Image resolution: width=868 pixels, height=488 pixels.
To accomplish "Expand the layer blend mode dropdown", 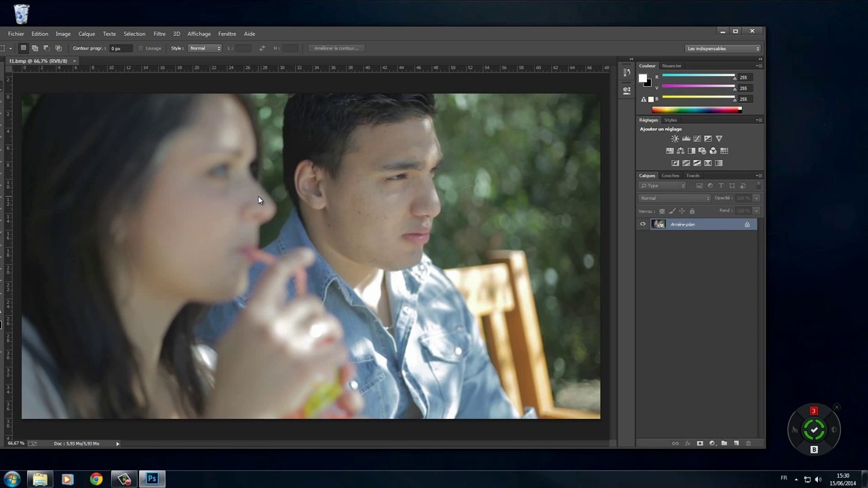I will tap(675, 198).
